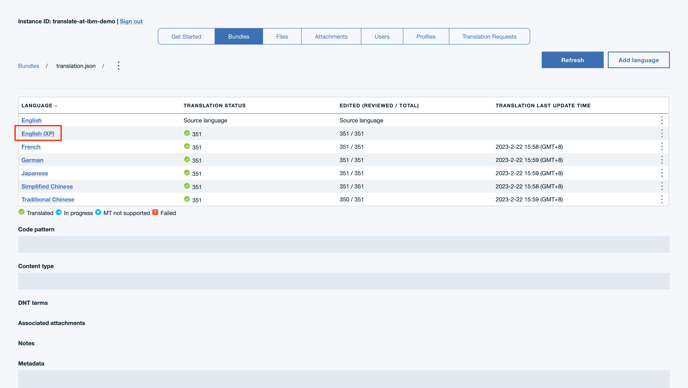Open row actions menu for Traditional Chinese
Viewport: 688px width, 388px height.
(662, 199)
